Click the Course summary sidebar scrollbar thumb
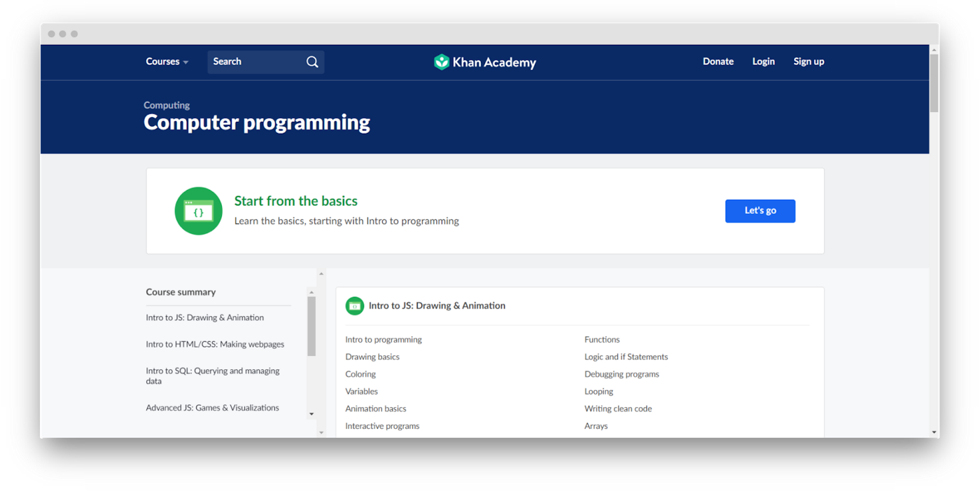This screenshot has height=496, width=980. point(311,326)
